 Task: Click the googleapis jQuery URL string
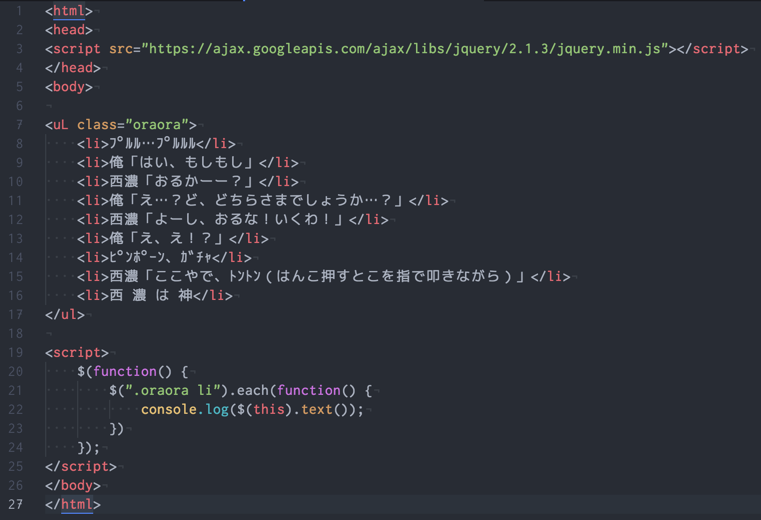pyautogui.click(x=405, y=49)
